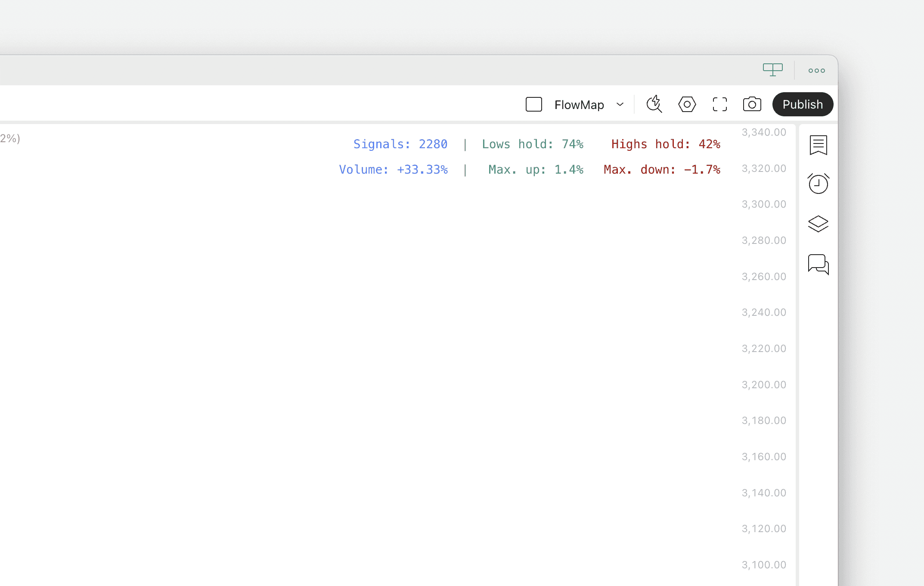
Task: Open chart settings via the hexagon icon
Action: (x=687, y=104)
